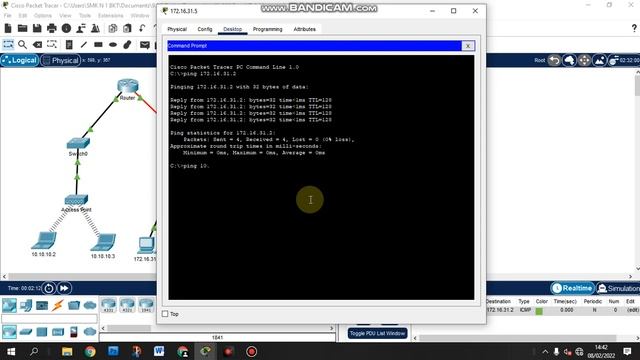Switch to Simulation mode

point(618,288)
